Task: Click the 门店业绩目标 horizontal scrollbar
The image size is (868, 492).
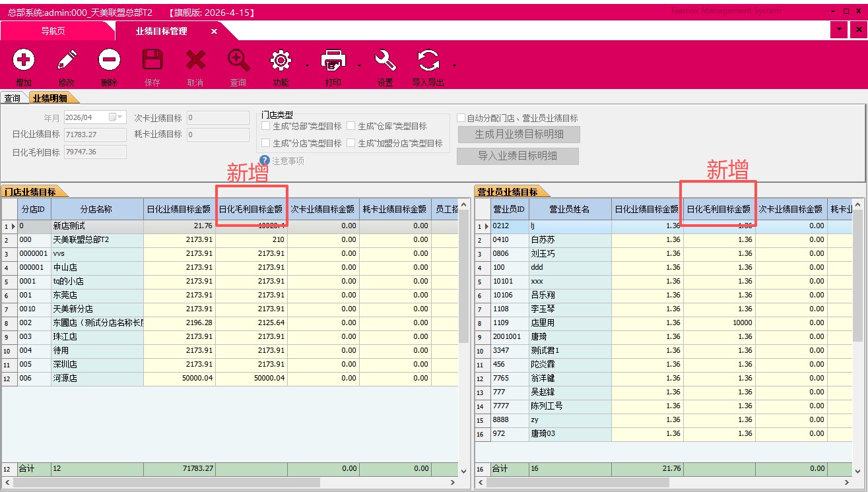Action: click(x=165, y=483)
